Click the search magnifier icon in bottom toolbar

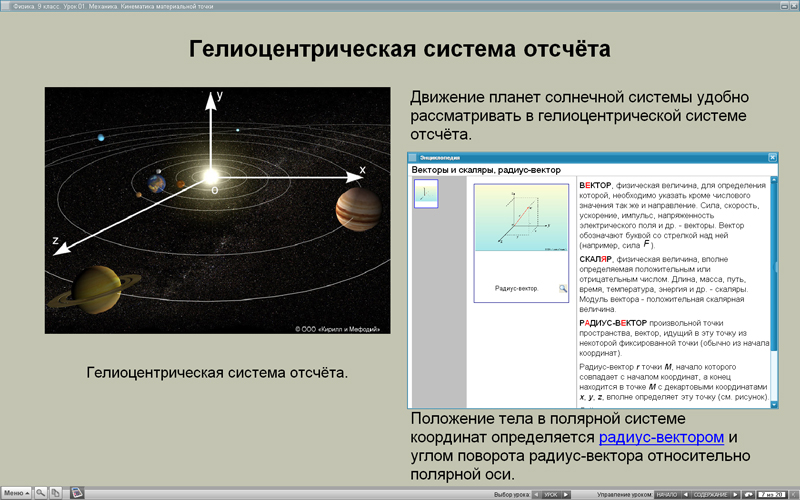[x=41, y=493]
